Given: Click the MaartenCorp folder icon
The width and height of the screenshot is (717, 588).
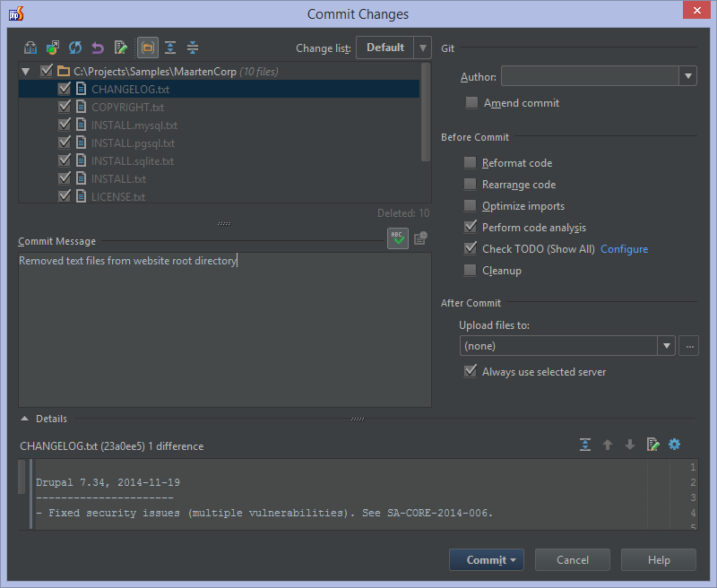Looking at the screenshot, I should (64, 72).
